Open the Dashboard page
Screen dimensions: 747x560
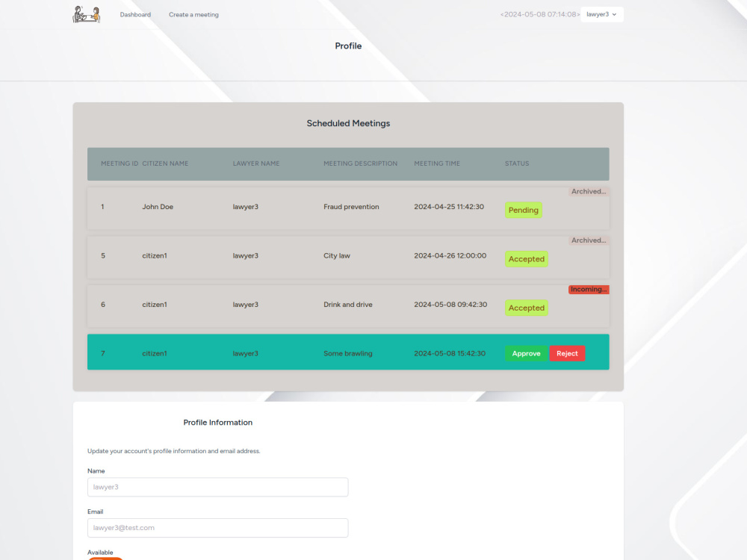[x=135, y=15]
